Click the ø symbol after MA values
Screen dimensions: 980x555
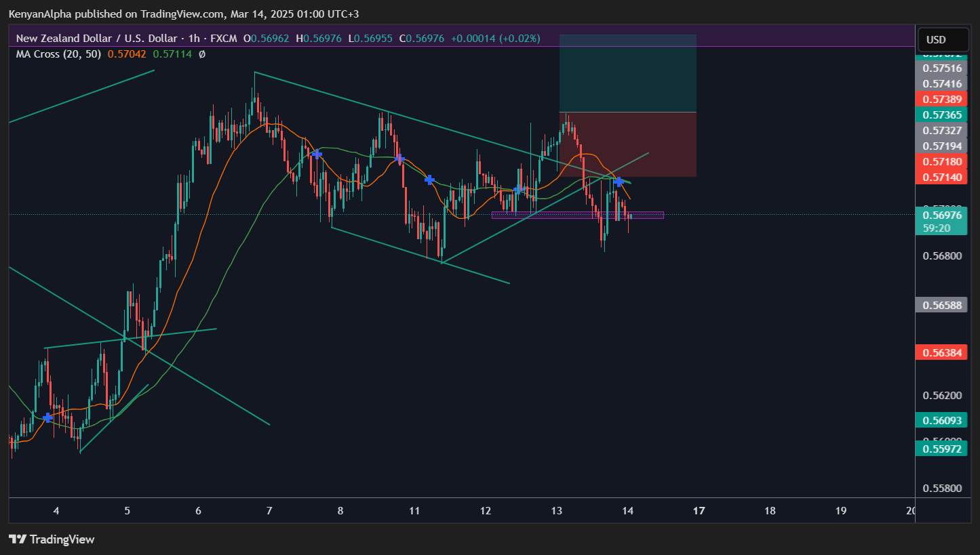click(x=202, y=54)
